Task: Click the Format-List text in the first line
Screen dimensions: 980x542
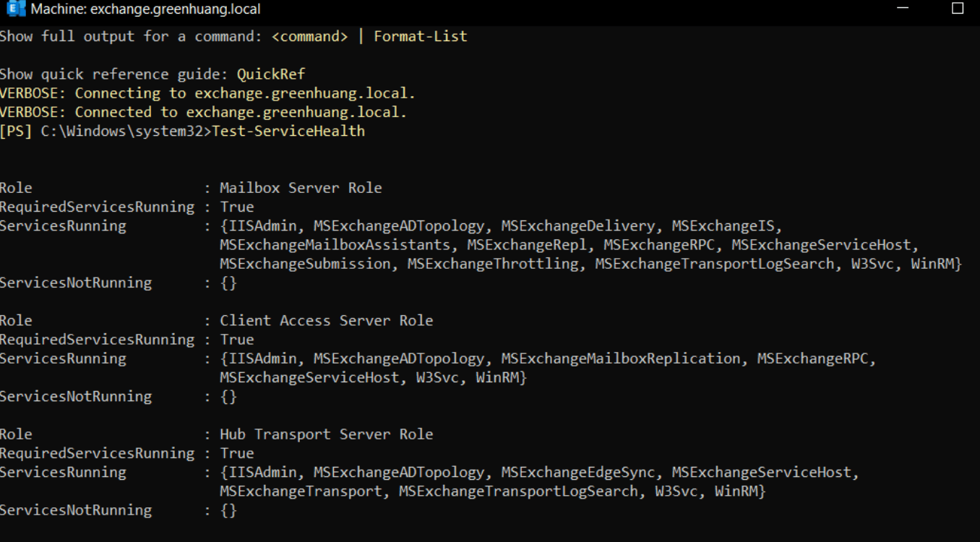Action: pyautogui.click(x=421, y=36)
